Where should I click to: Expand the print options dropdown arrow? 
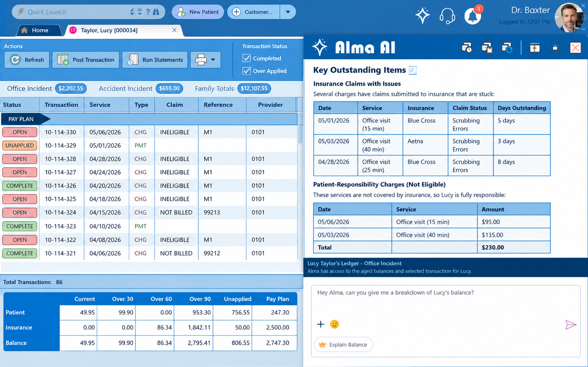[213, 60]
